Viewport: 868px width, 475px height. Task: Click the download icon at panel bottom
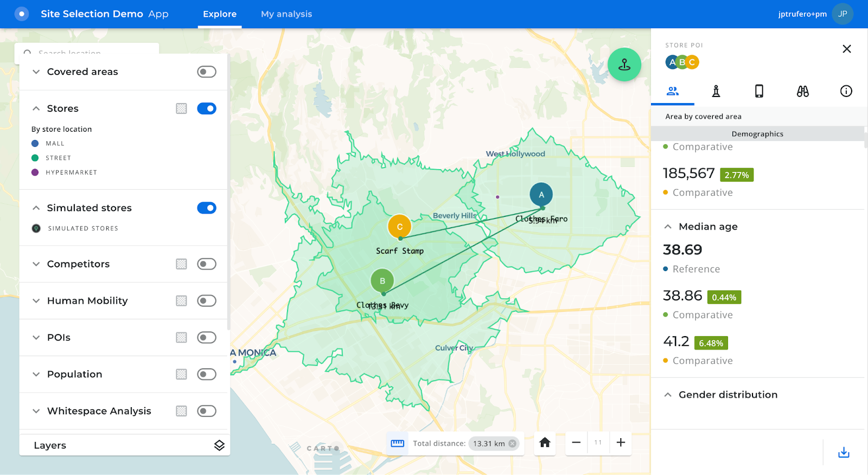point(844,452)
